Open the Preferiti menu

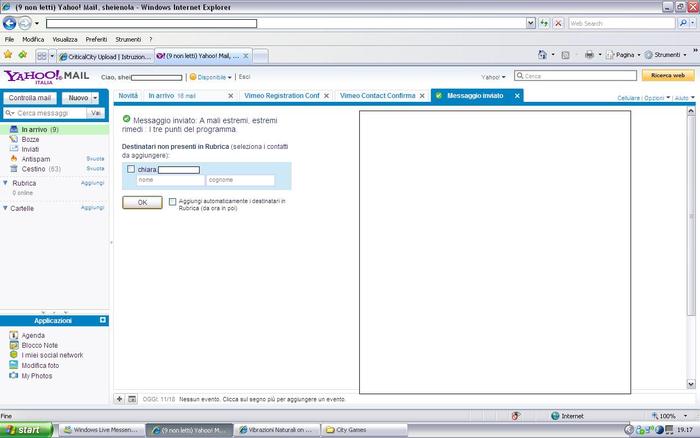[x=96, y=39]
